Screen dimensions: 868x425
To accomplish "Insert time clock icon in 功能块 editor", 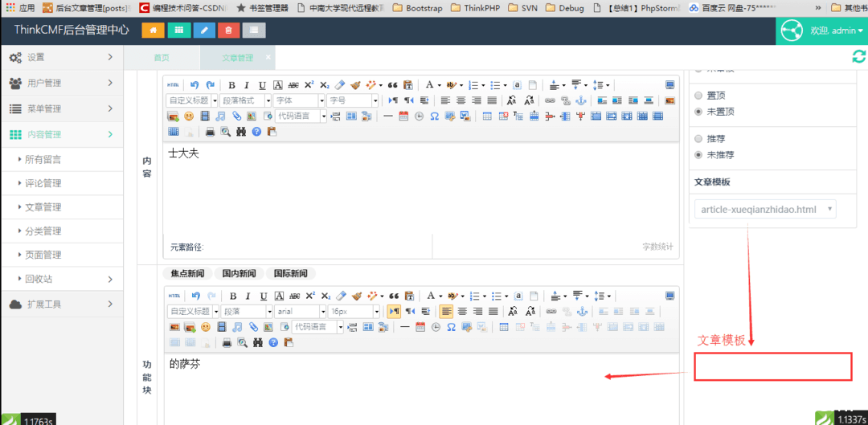I will click(x=436, y=327).
